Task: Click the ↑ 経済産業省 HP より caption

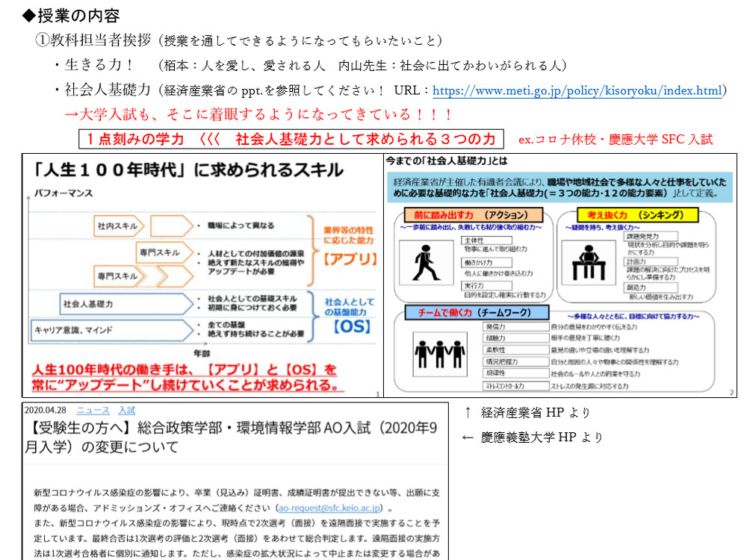Action: click(527, 412)
